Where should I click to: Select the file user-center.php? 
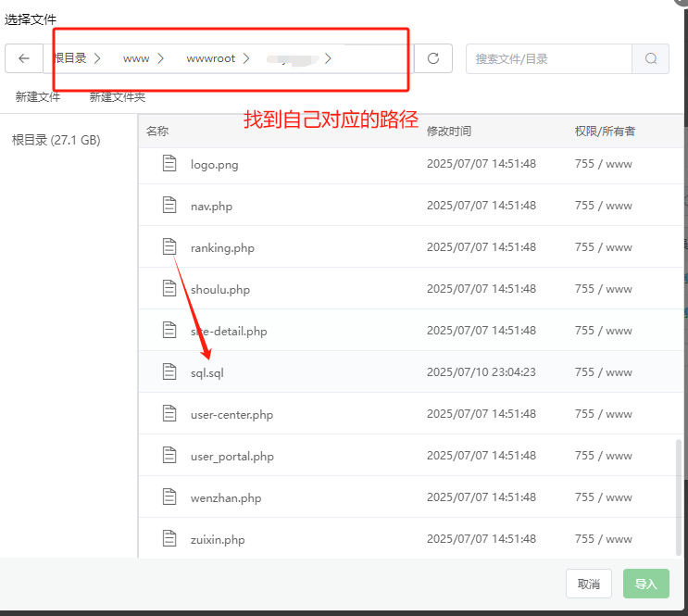(x=231, y=414)
